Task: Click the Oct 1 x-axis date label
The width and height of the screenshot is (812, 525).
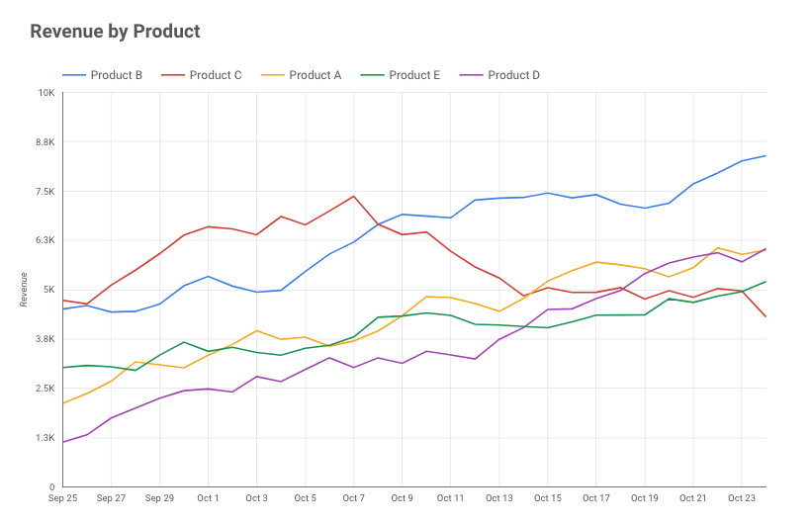Action: click(x=208, y=498)
